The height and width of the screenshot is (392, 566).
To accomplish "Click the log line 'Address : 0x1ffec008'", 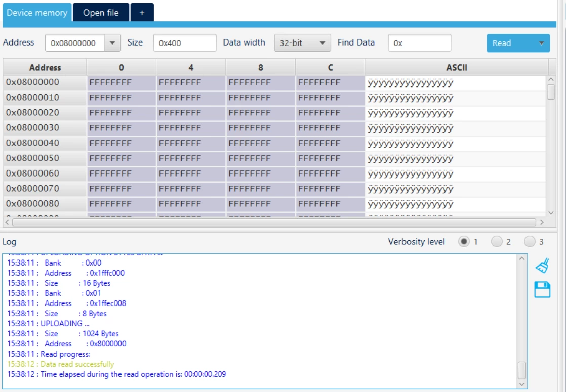I will [x=66, y=303].
